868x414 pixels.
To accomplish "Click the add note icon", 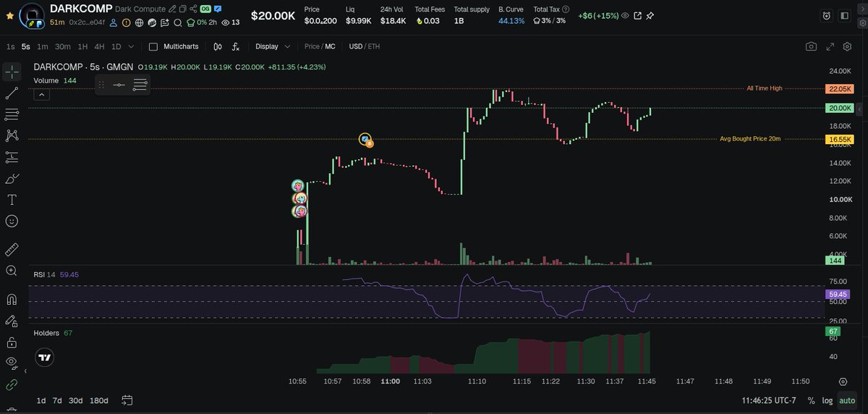I will click(x=165, y=22).
